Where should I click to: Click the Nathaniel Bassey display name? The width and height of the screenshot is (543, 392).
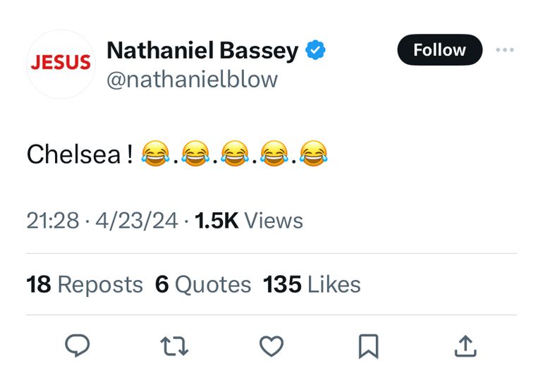tap(202, 51)
